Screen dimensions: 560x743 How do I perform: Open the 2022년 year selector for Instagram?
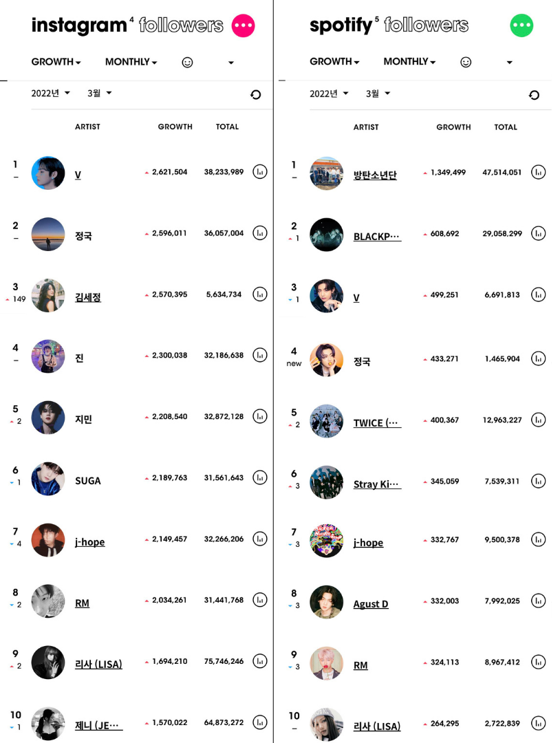[50, 94]
